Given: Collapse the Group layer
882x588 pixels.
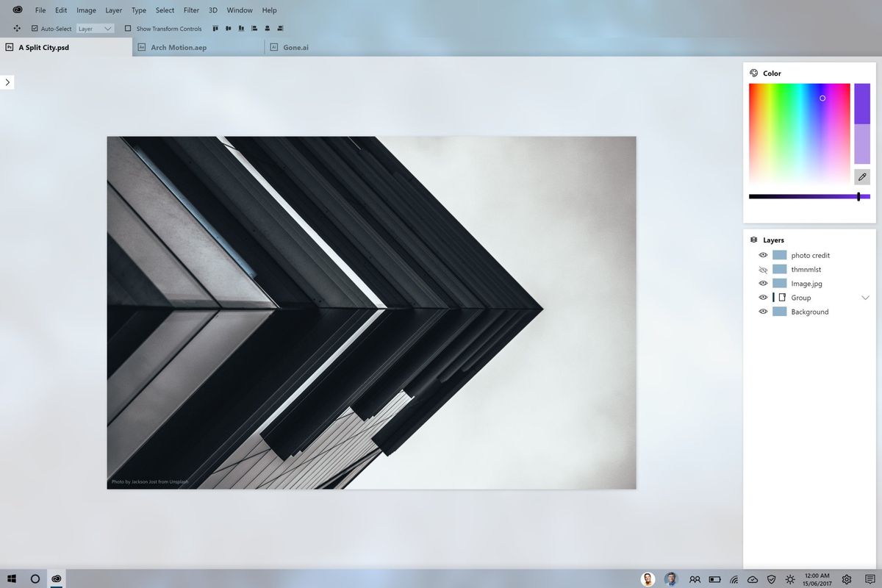Looking at the screenshot, I should tap(865, 297).
